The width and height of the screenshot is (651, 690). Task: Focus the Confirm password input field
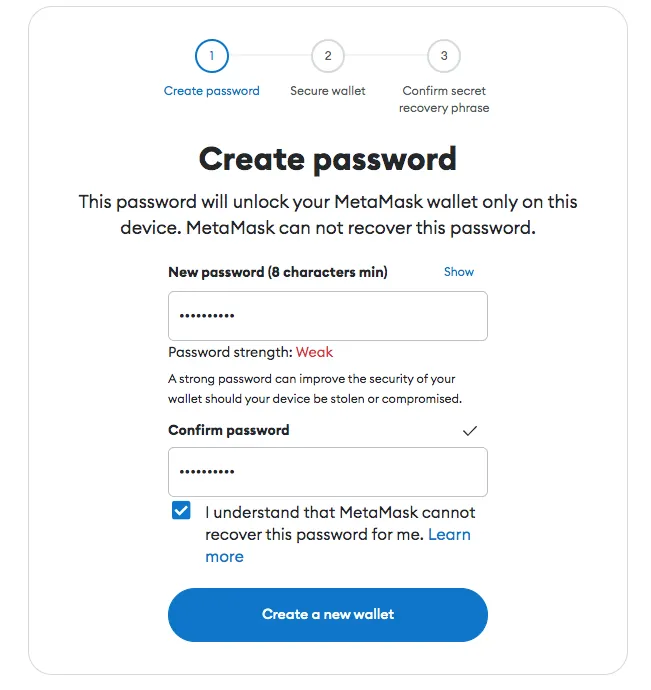coord(328,472)
